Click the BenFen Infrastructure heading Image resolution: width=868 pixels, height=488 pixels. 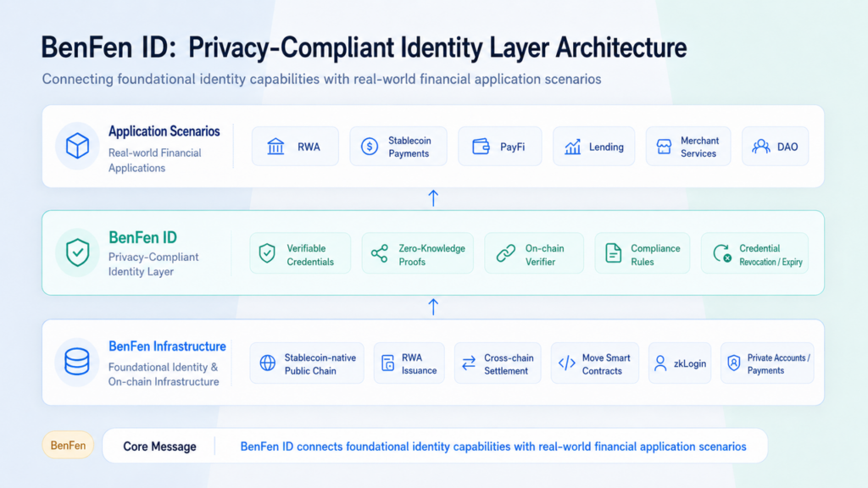[x=167, y=347]
